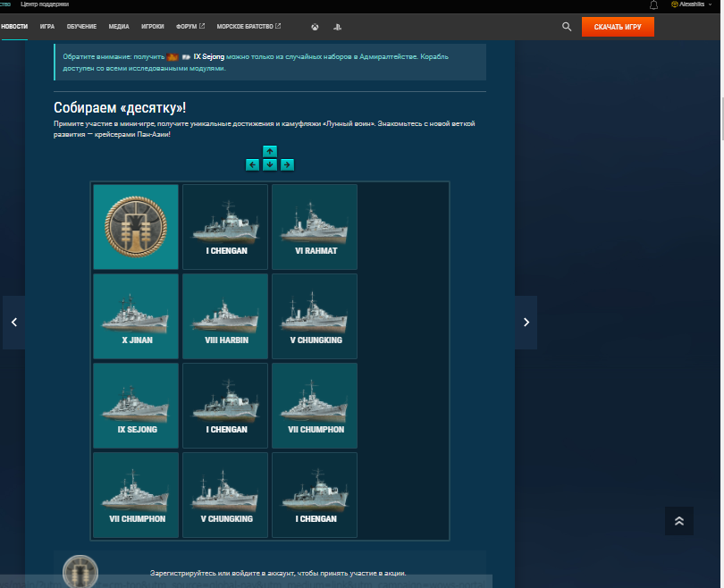Click the down arrow game control
The height and width of the screenshot is (588, 724).
tap(270, 164)
